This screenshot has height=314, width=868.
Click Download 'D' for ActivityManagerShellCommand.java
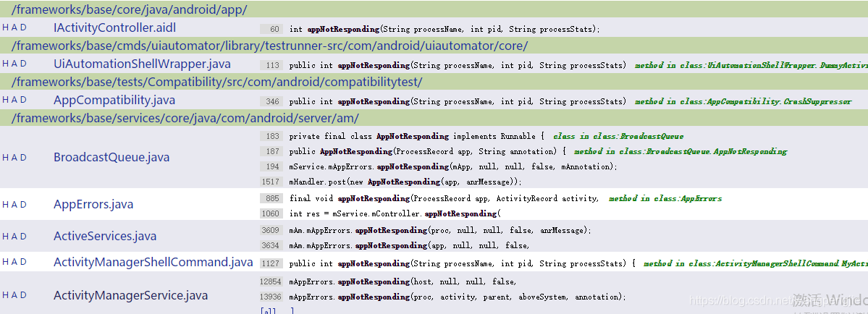[23, 261]
